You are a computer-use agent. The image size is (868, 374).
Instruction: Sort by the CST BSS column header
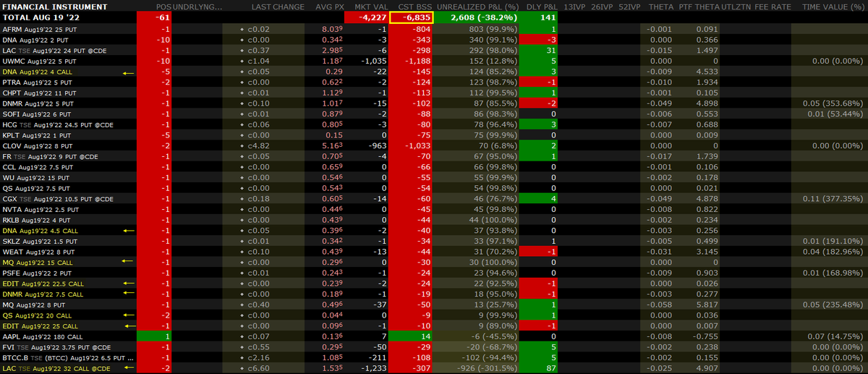click(x=417, y=7)
